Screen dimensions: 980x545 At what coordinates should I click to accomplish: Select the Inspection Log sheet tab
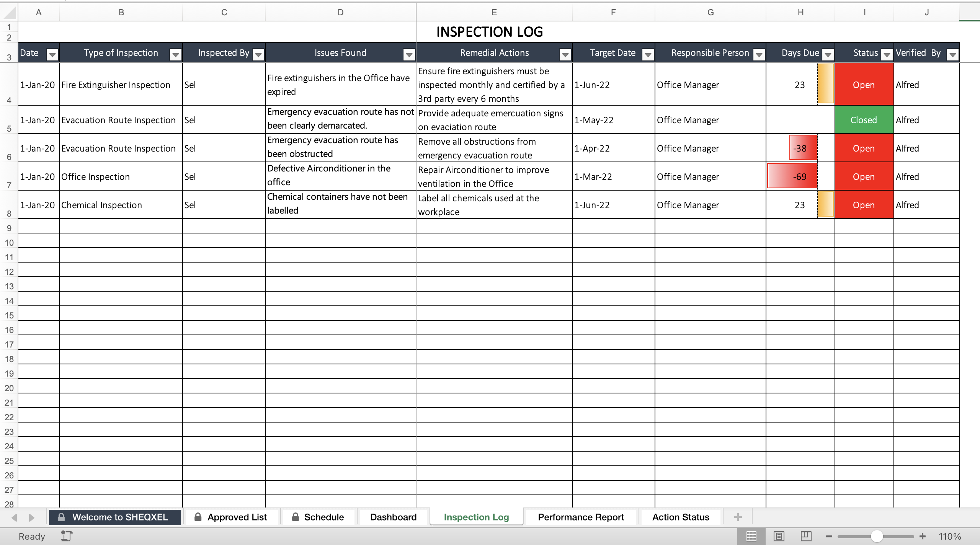coord(476,517)
